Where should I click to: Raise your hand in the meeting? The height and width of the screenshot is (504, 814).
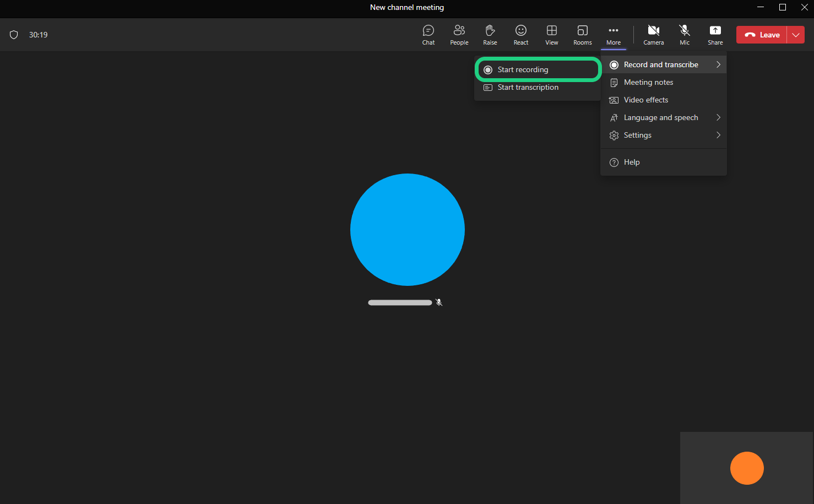coord(490,35)
